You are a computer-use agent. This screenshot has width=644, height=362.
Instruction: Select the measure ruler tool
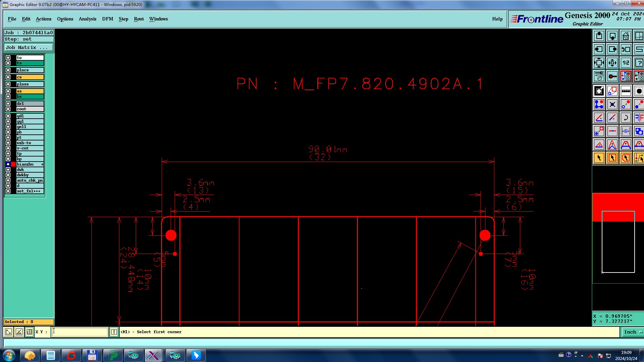point(626,91)
